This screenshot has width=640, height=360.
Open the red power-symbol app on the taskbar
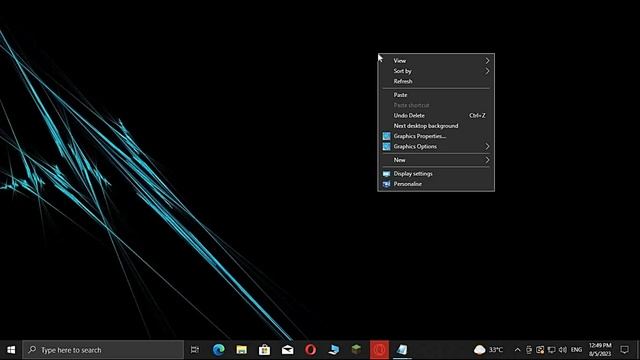coord(379,350)
